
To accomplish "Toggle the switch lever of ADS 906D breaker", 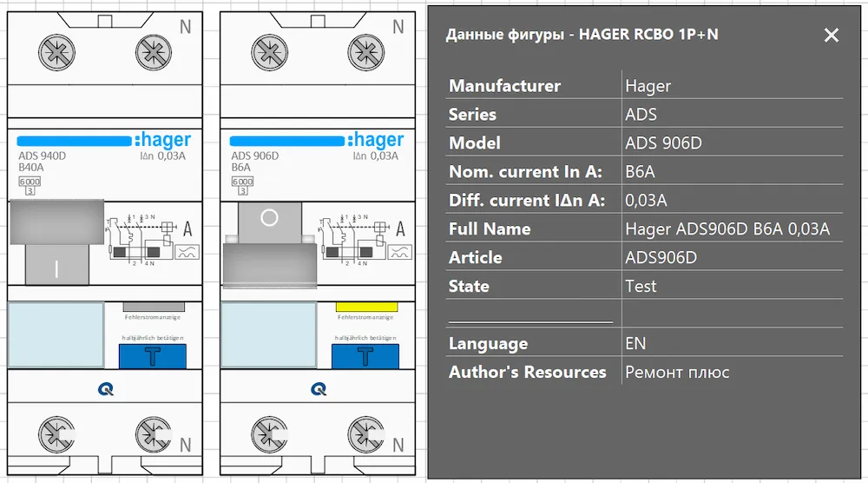I will (270, 245).
